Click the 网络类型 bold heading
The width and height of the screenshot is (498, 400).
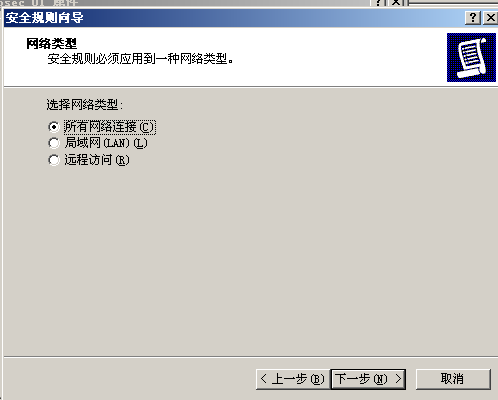pos(52,44)
